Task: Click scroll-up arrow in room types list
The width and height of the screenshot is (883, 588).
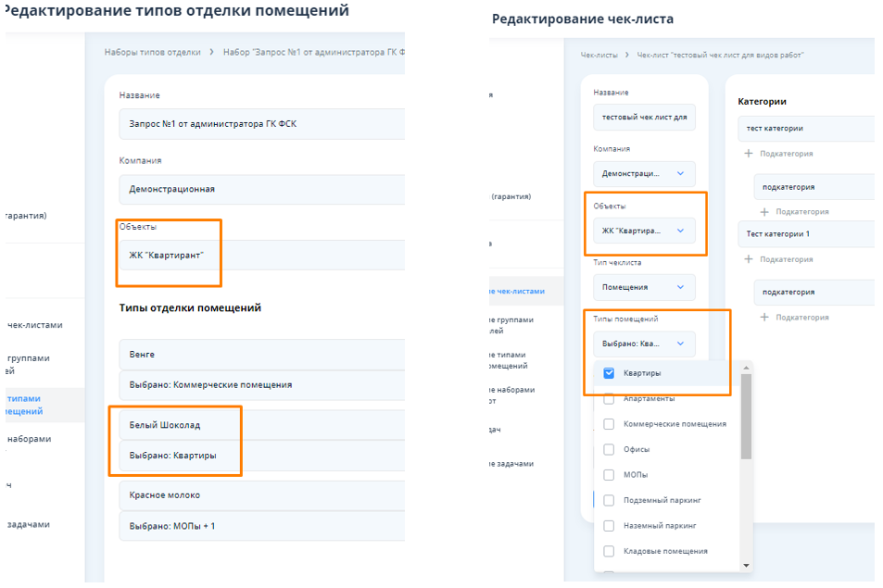Action: click(x=746, y=368)
